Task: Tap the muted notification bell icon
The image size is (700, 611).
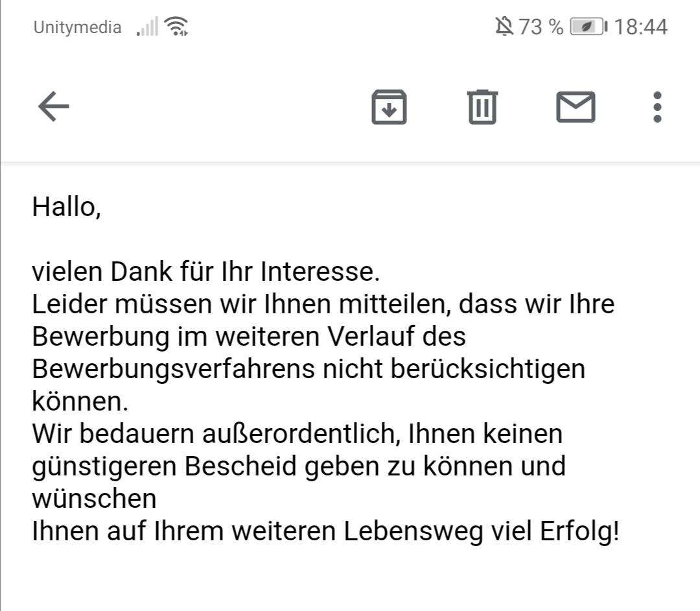Action: pyautogui.click(x=504, y=27)
